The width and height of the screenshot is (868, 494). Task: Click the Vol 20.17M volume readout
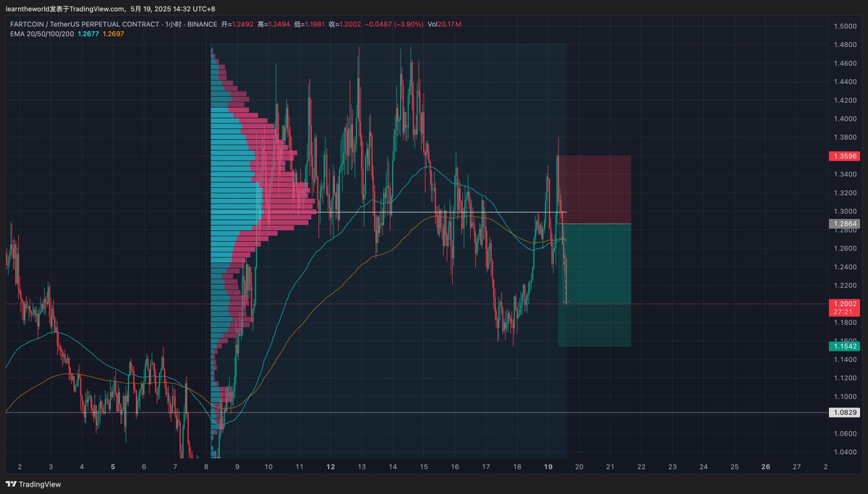[x=444, y=25]
